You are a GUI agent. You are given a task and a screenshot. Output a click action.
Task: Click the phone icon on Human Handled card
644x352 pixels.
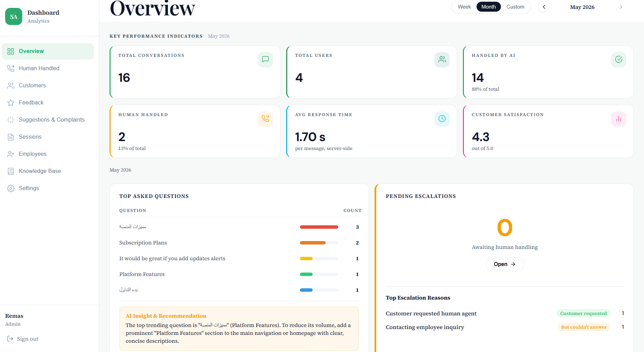tap(265, 118)
